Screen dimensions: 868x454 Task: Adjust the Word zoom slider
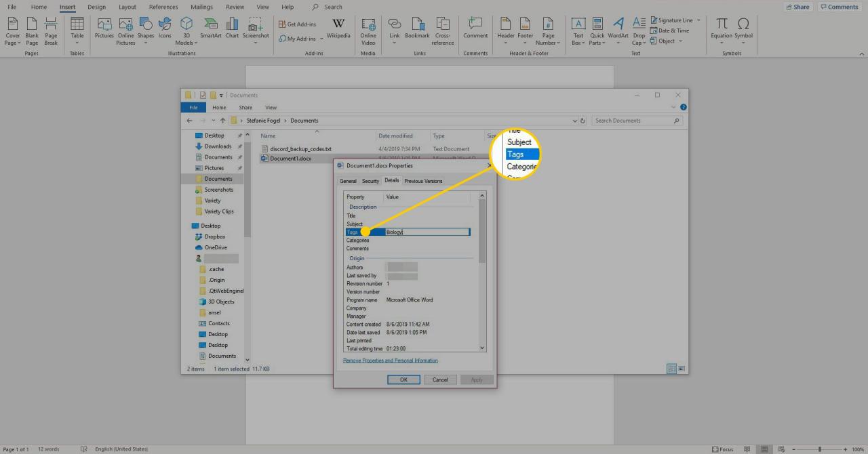pyautogui.click(x=820, y=449)
